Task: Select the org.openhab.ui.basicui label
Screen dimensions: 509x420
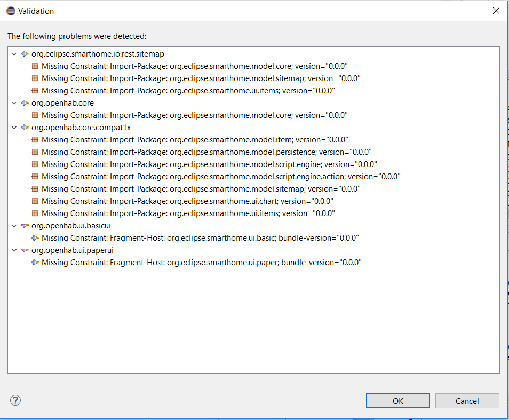Action: 71,226
